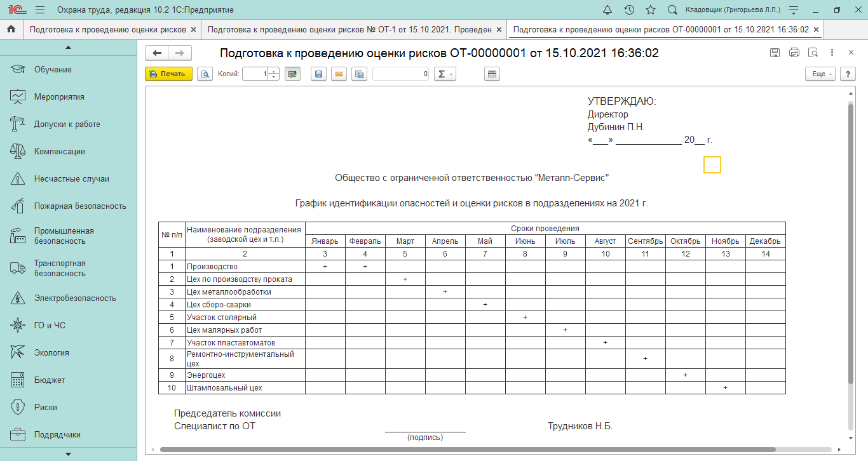Open Обучение section in sidebar
Image resolution: width=868 pixels, height=461 pixels.
tap(68, 70)
